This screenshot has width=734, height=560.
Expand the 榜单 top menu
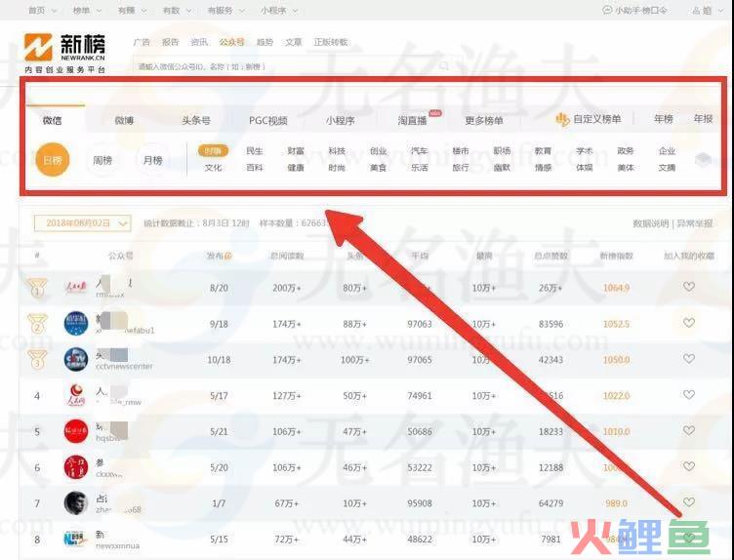[87, 10]
